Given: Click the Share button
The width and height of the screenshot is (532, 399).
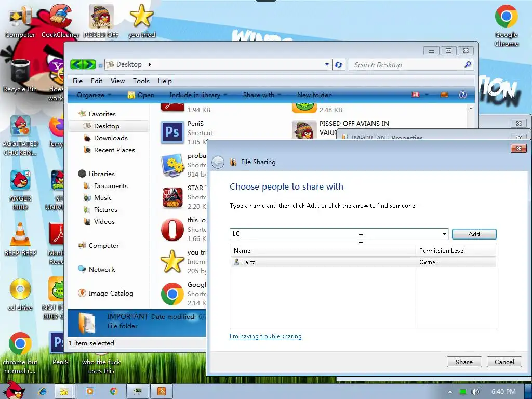Looking at the screenshot, I should (464, 362).
